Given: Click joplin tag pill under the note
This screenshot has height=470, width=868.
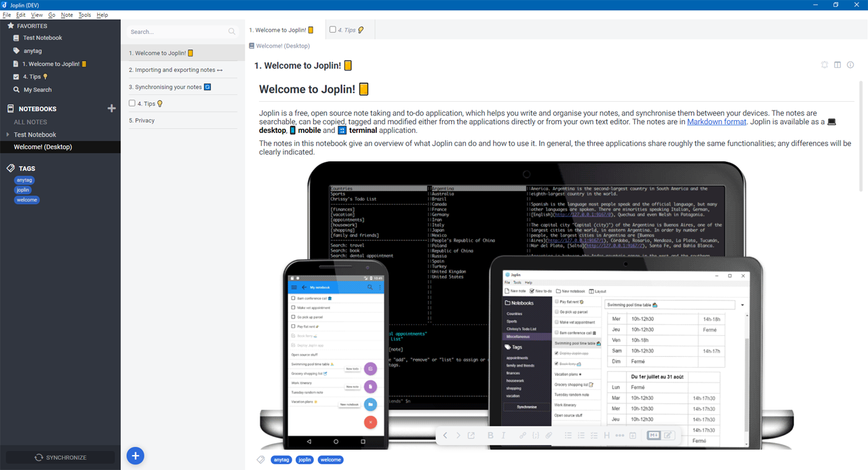Looking at the screenshot, I should click(305, 460).
